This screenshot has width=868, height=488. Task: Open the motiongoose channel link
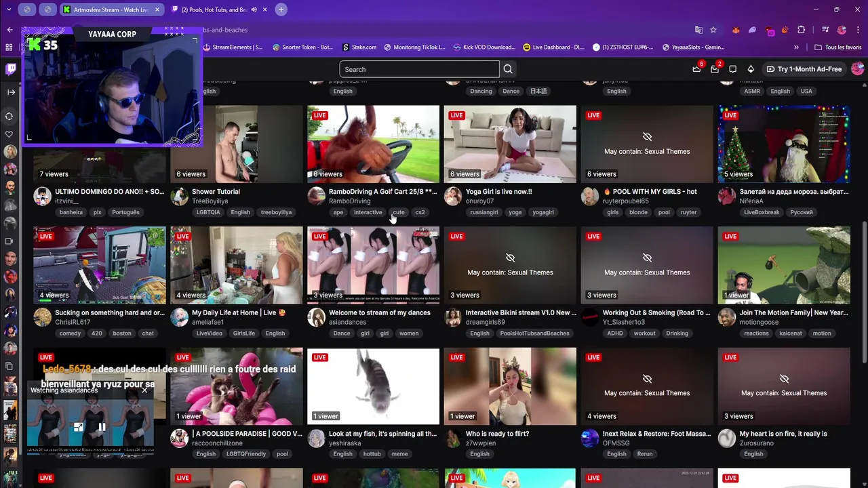759,323
